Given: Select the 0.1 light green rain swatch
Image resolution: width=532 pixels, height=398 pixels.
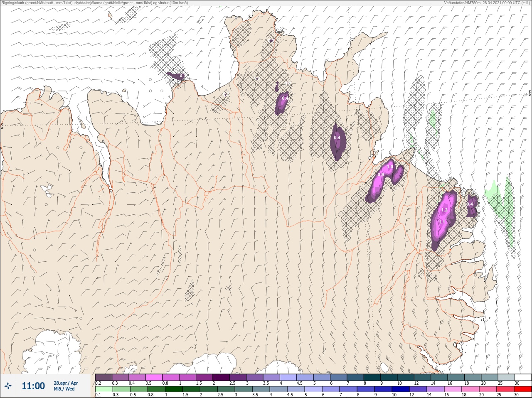Looking at the screenshot, I should (103, 389).
